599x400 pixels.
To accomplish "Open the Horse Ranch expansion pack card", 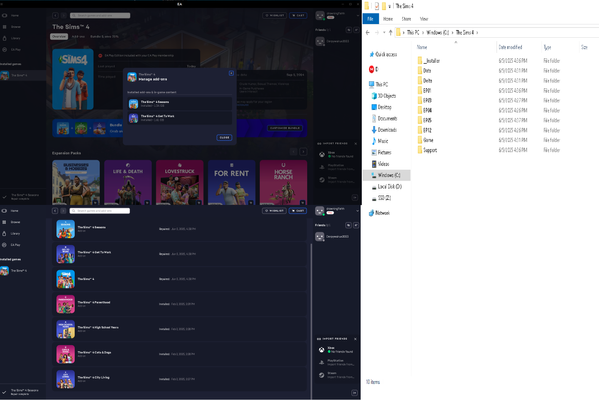I will [283, 182].
